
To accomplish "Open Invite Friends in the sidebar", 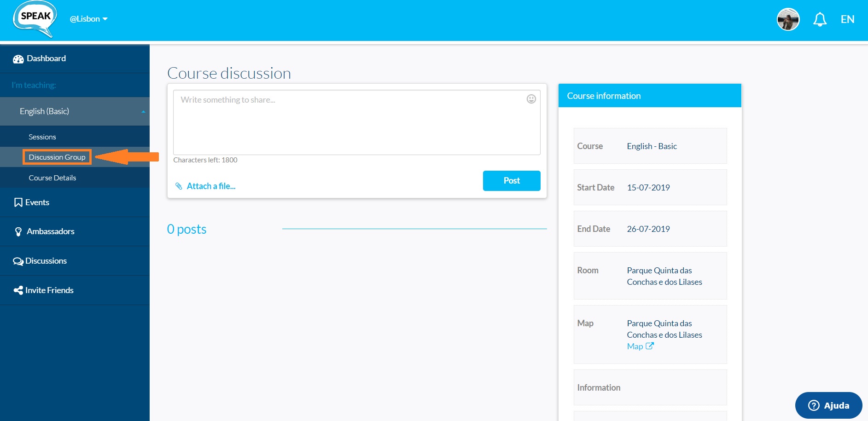I will point(75,290).
